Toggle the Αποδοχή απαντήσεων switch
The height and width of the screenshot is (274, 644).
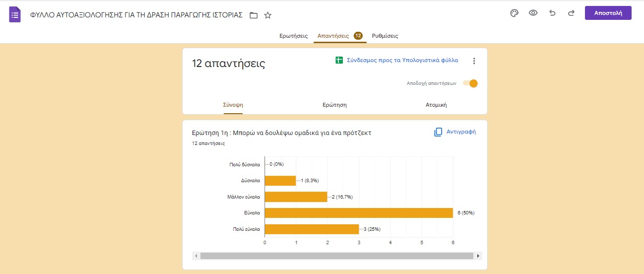tap(470, 83)
